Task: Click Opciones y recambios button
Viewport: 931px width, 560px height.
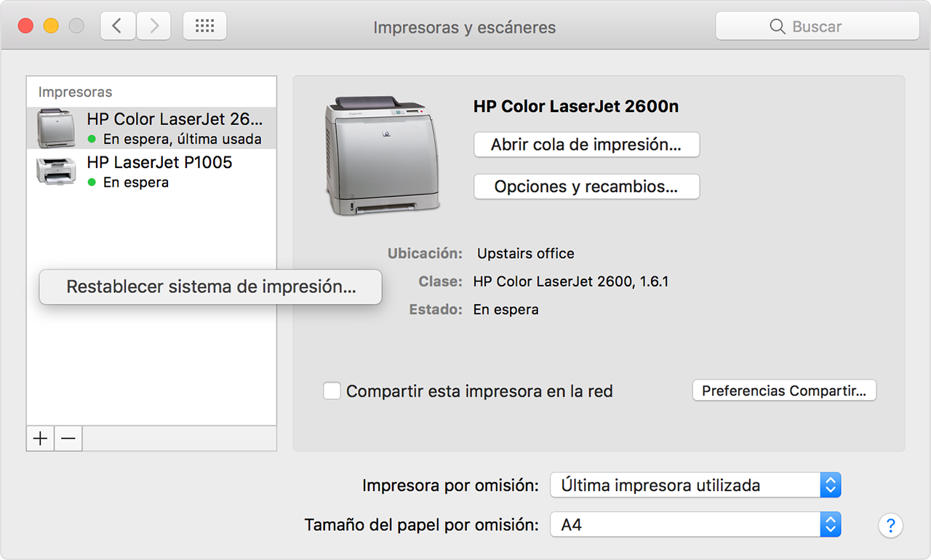Action: pos(586,186)
